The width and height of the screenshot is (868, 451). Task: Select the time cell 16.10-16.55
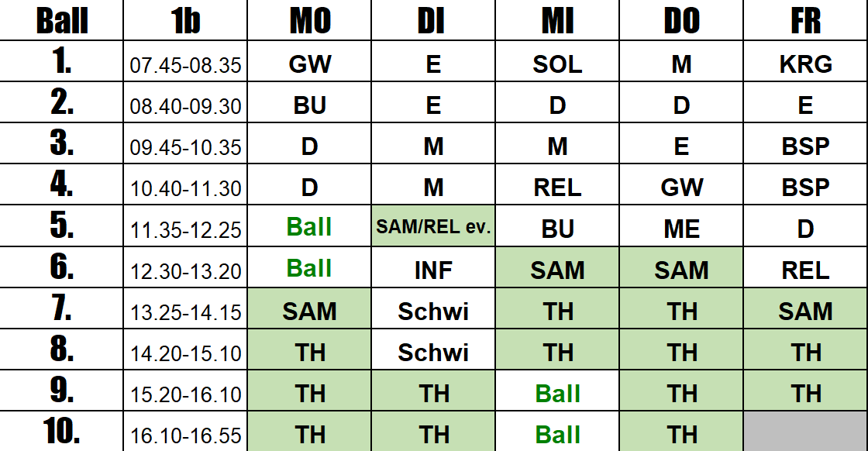coord(185,432)
